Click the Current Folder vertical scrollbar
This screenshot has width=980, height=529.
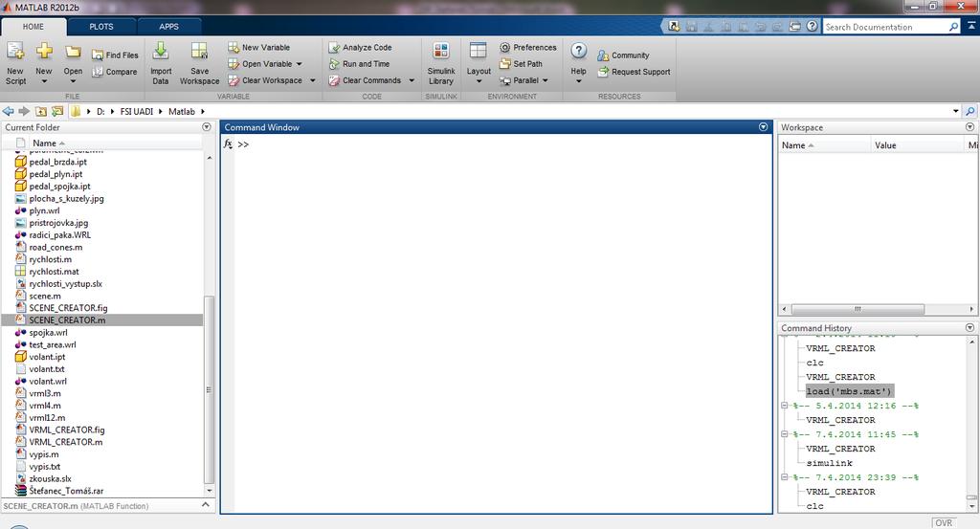pos(209,389)
